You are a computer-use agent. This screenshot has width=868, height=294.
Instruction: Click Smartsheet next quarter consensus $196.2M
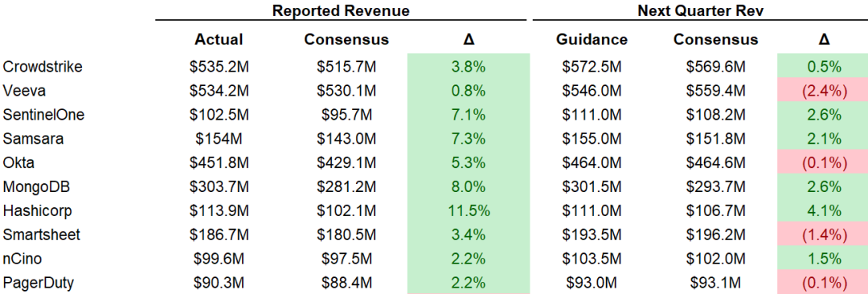tap(716, 235)
